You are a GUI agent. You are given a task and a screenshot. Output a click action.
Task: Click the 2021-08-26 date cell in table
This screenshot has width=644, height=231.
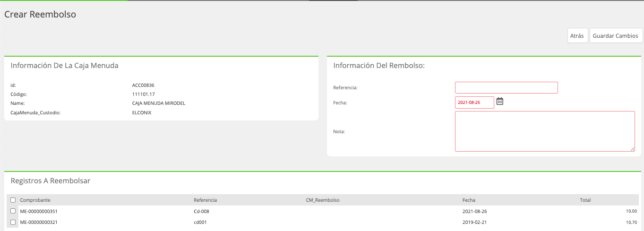click(473, 211)
